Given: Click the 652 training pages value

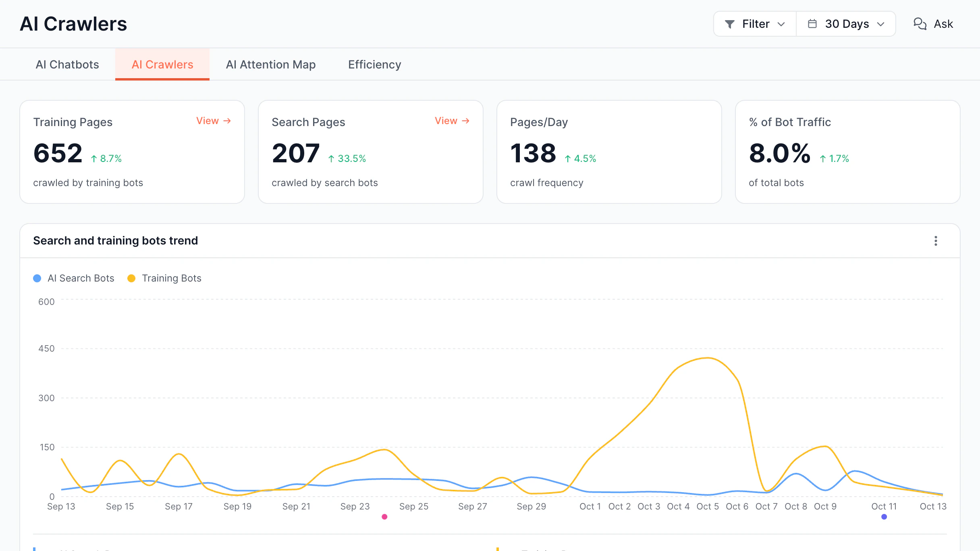Looking at the screenshot, I should [58, 153].
